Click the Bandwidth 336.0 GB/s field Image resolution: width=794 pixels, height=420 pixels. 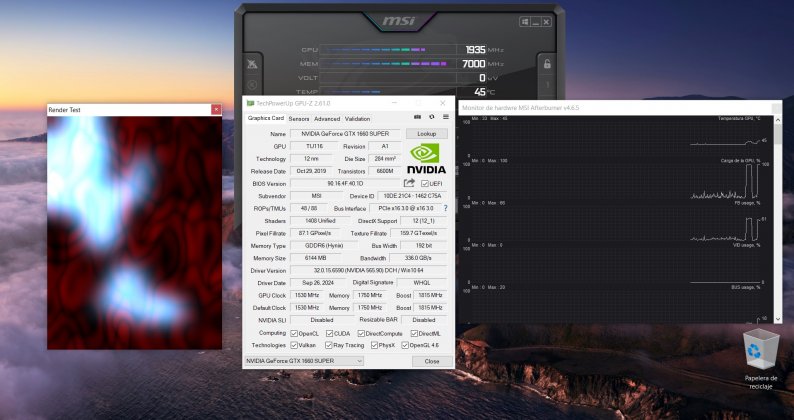pyautogui.click(x=418, y=258)
